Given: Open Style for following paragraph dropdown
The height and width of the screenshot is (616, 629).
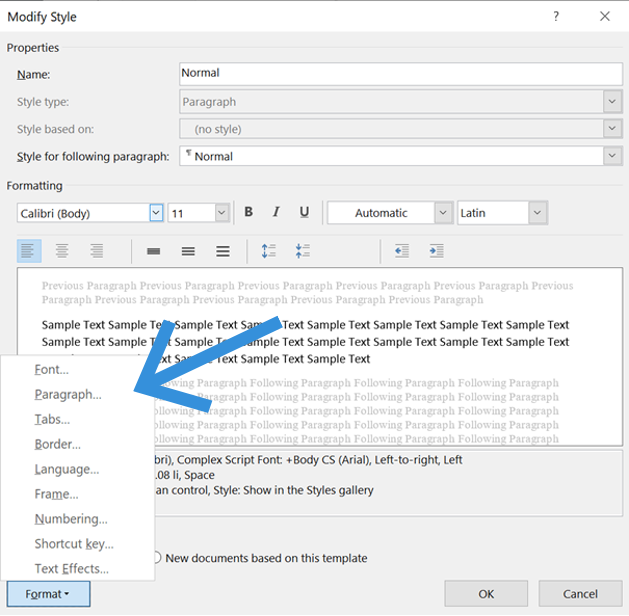Looking at the screenshot, I should 612,156.
